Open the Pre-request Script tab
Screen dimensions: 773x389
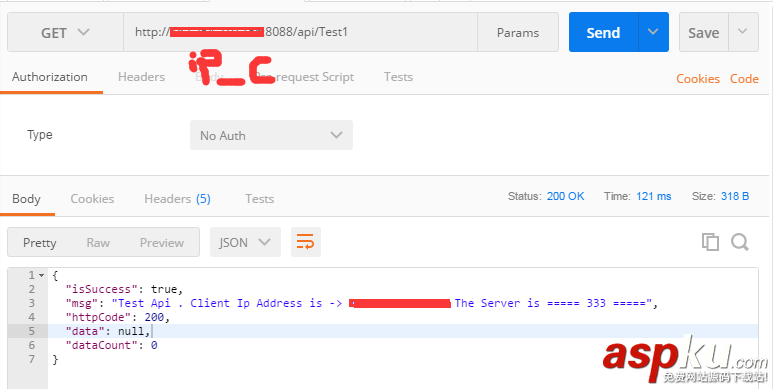click(x=304, y=77)
